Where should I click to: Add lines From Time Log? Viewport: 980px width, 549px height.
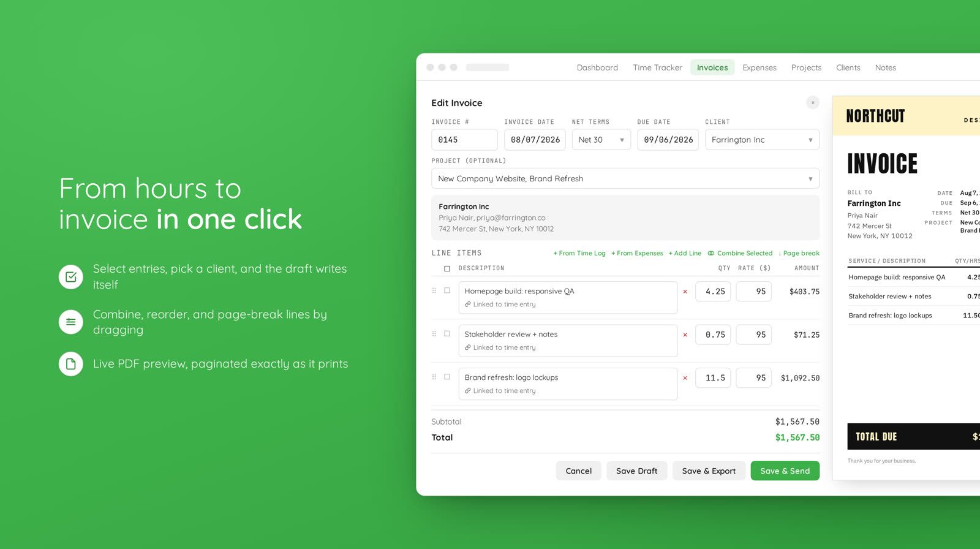[579, 253]
